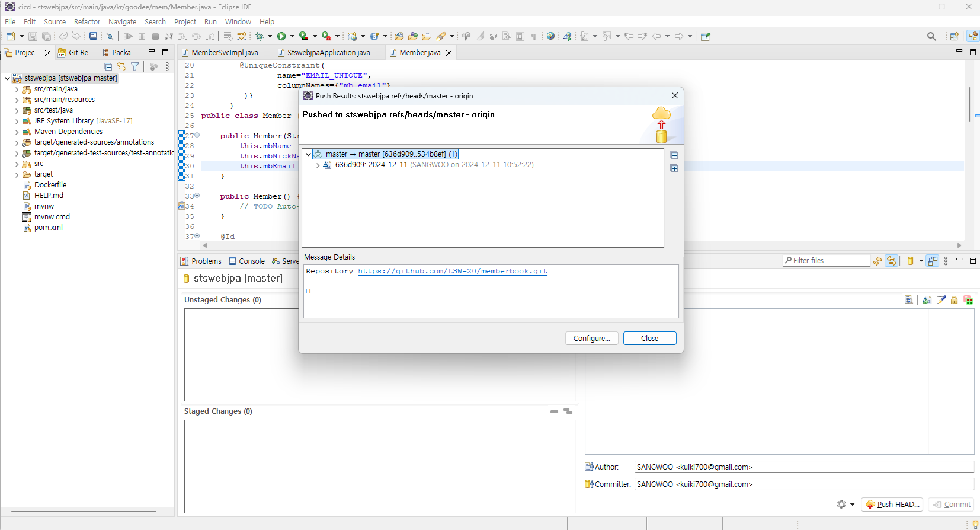Toggle the Skip All Breakpoints icon

click(110, 36)
